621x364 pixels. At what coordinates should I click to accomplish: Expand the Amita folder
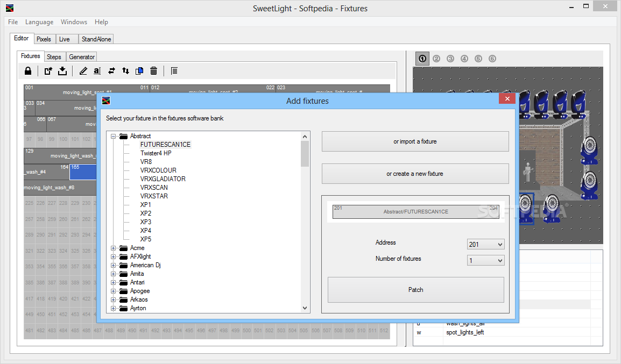[113, 274]
